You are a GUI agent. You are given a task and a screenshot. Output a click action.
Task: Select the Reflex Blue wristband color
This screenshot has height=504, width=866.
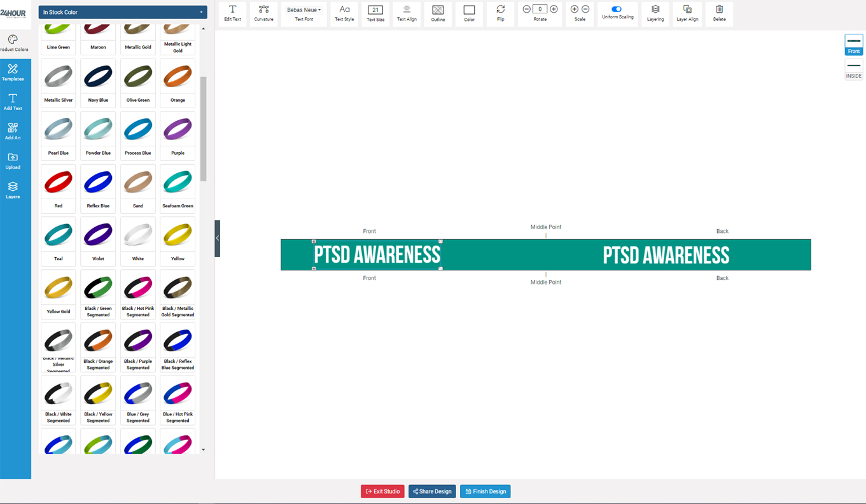click(x=98, y=188)
